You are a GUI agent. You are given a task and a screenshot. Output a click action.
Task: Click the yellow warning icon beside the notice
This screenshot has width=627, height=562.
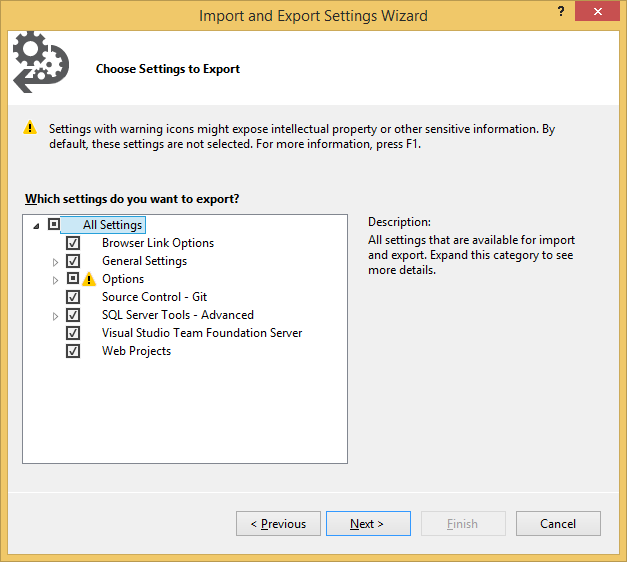(x=31, y=128)
